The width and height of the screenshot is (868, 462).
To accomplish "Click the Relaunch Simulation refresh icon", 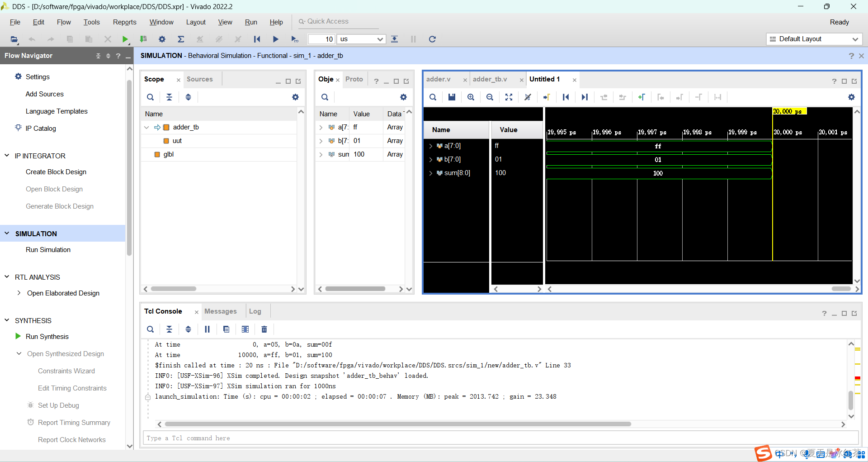I will [432, 39].
